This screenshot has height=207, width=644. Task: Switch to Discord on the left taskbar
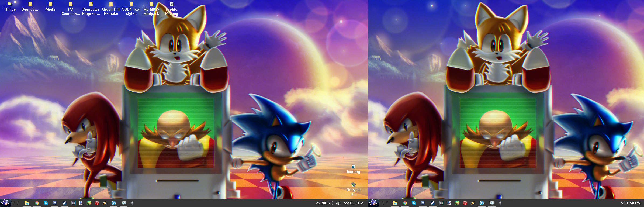pos(55,203)
